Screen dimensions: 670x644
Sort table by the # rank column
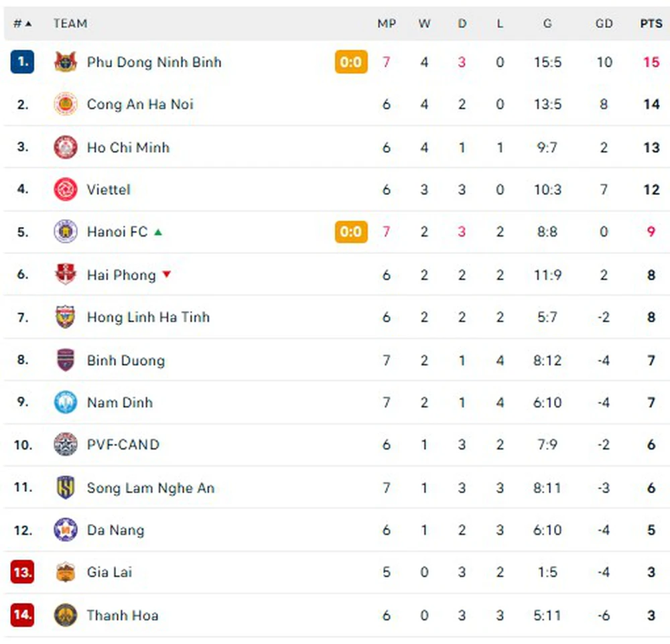(22, 23)
